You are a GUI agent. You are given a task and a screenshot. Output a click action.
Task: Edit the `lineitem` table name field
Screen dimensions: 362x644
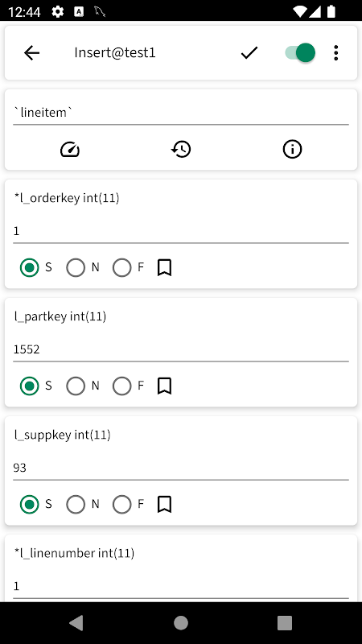click(181, 113)
